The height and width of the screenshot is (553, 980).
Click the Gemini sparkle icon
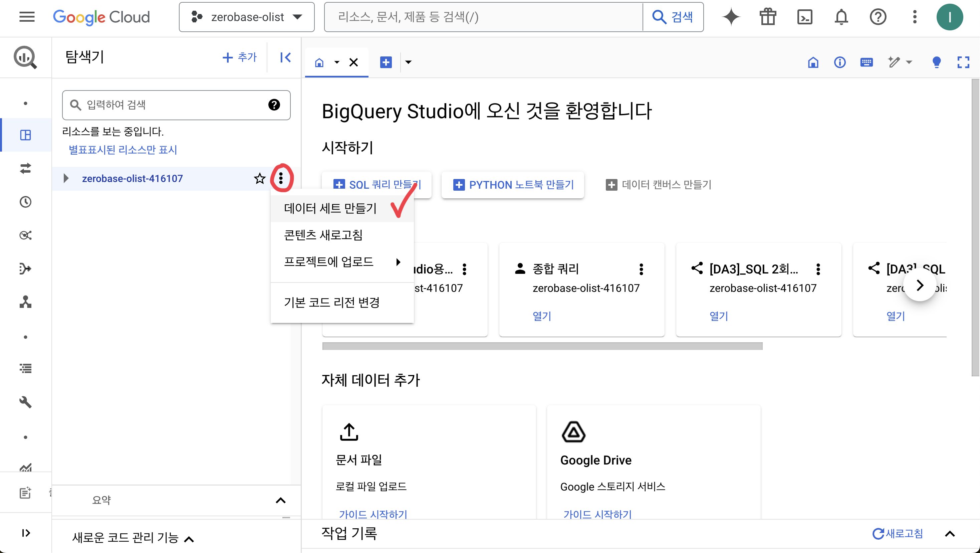click(731, 17)
